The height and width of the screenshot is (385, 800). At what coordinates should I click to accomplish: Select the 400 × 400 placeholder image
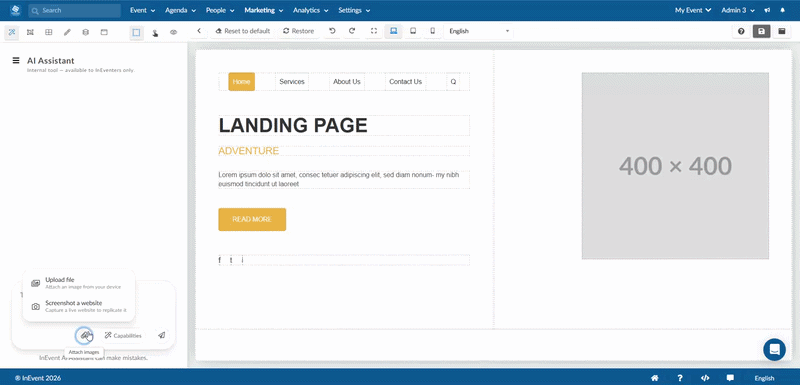click(675, 166)
